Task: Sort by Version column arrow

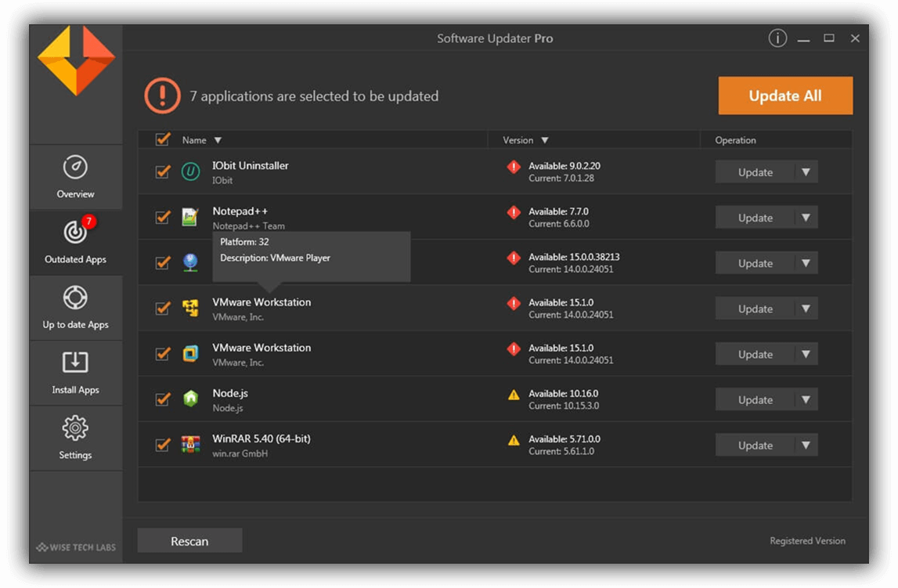Action: click(x=545, y=140)
